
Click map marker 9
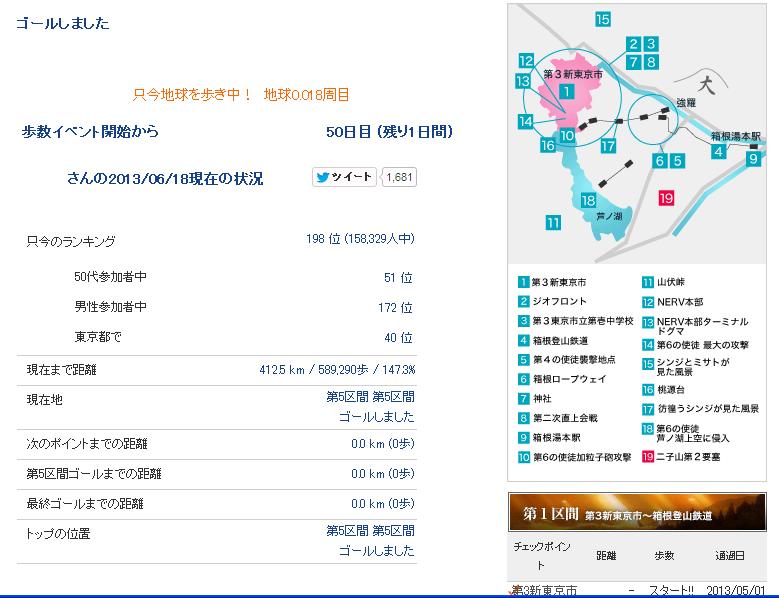[x=754, y=159]
